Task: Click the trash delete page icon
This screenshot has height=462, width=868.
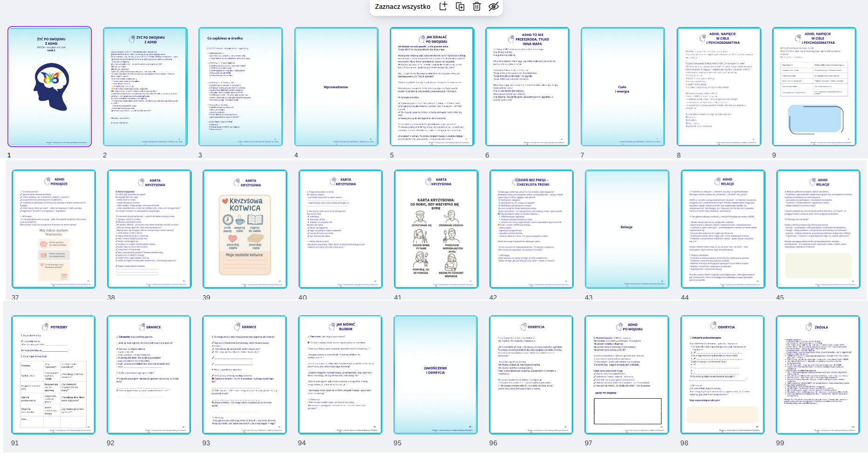Action: coord(477,7)
